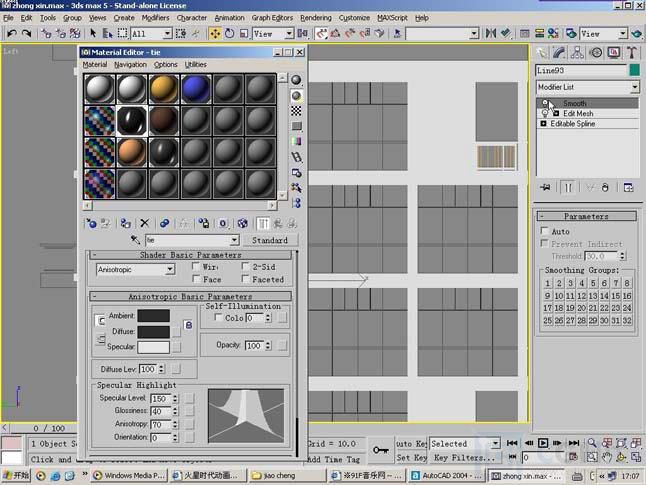The width and height of the screenshot is (646, 485).
Task: Click the Mirror tool icon in toolbar
Action: pyautogui.click(x=490, y=33)
